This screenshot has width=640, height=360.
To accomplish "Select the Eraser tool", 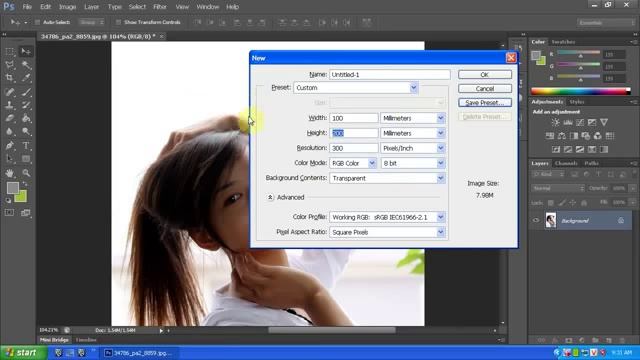I will 9,118.
